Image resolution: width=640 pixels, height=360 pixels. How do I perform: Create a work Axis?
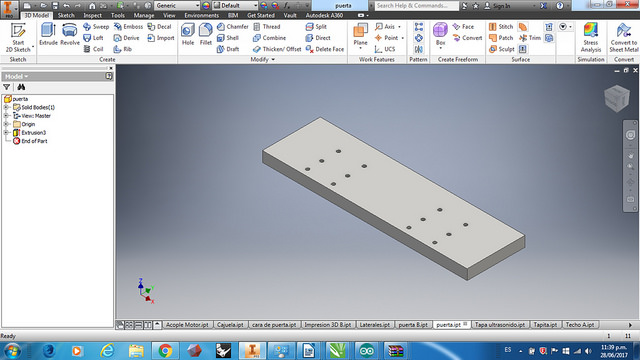[385, 27]
